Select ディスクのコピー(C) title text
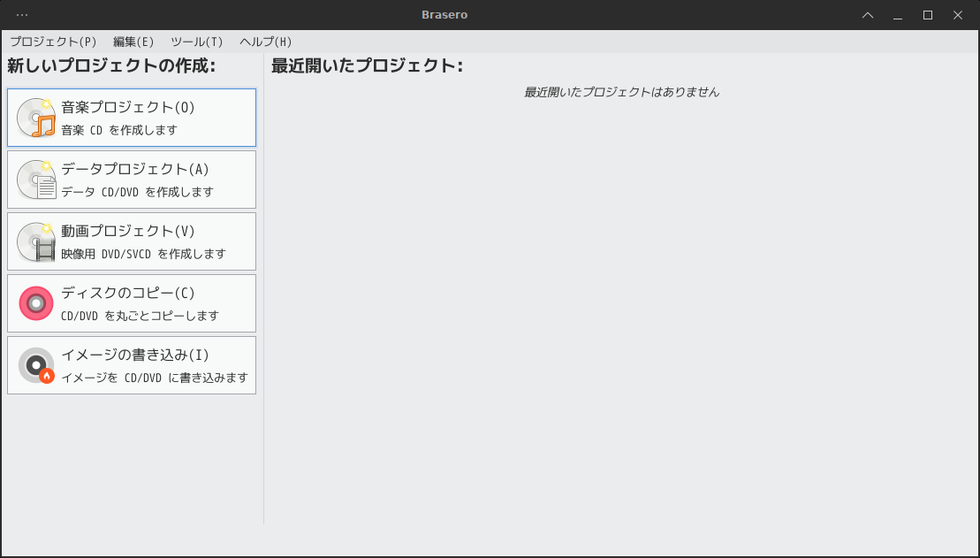980x558 pixels. point(128,293)
